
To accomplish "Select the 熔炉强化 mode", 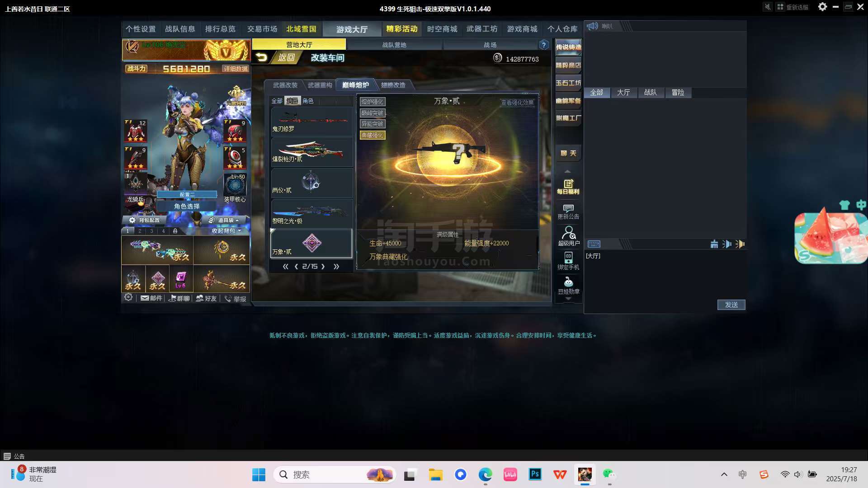I will point(373,102).
